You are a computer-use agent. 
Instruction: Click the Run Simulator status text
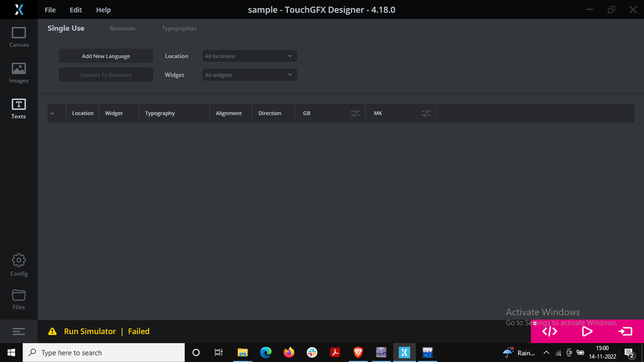point(90,331)
